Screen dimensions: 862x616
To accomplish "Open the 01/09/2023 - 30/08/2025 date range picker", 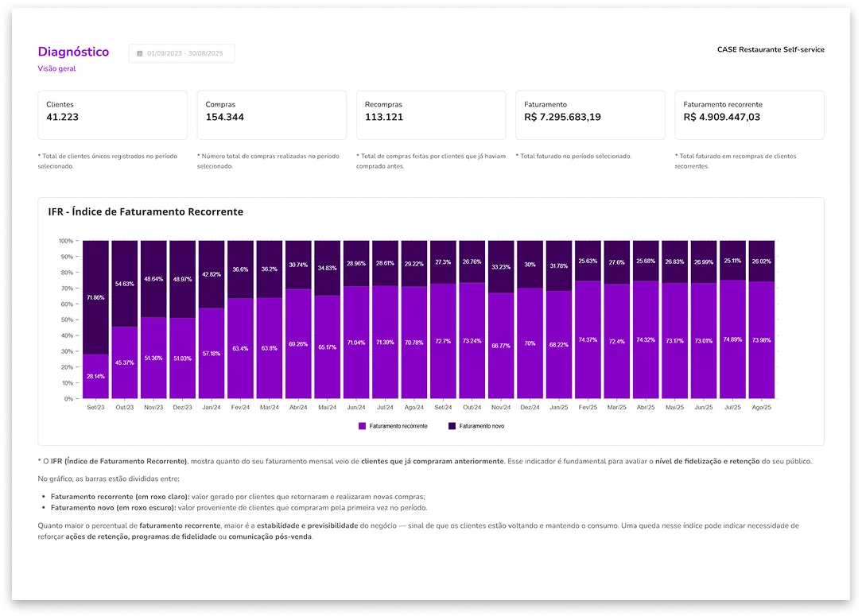I will click(x=182, y=53).
